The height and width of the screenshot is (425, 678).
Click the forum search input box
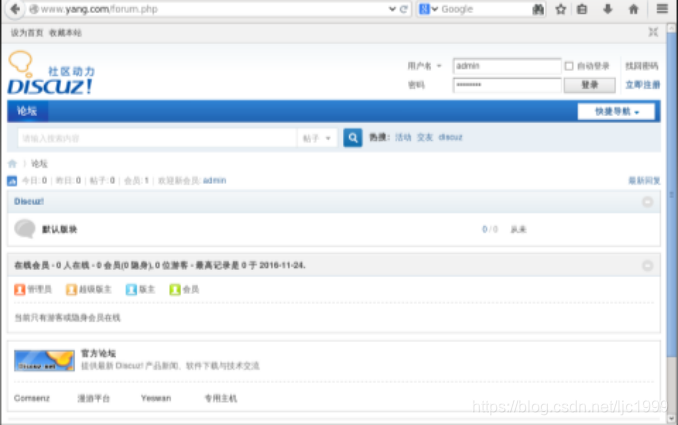(x=157, y=138)
